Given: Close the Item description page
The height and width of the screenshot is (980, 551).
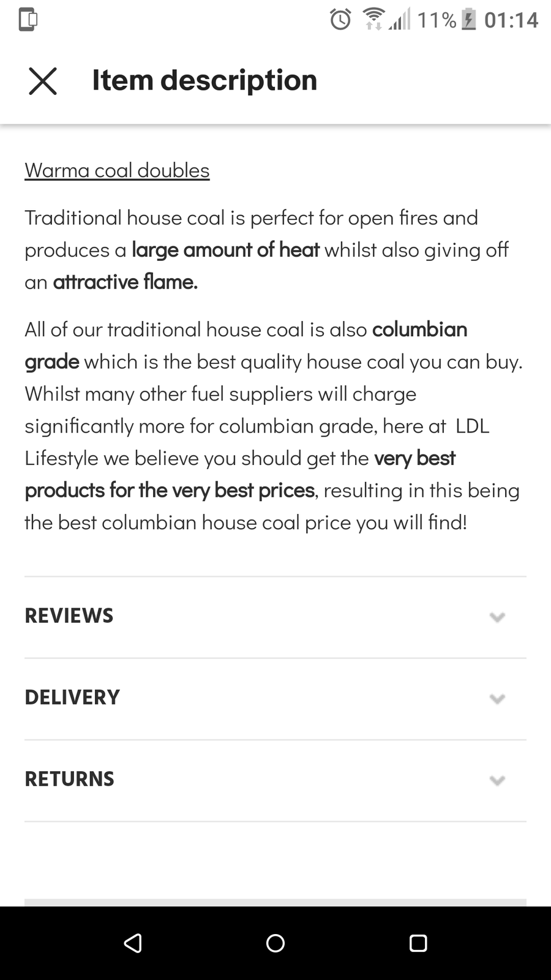Looking at the screenshot, I should (x=43, y=81).
